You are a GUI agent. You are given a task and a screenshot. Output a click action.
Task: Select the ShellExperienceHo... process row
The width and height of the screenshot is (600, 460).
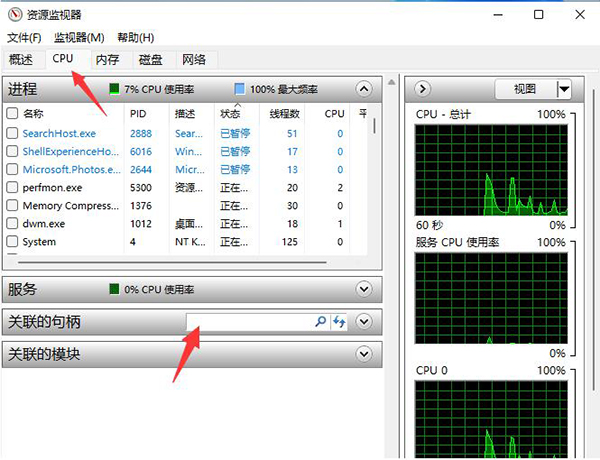[187, 151]
